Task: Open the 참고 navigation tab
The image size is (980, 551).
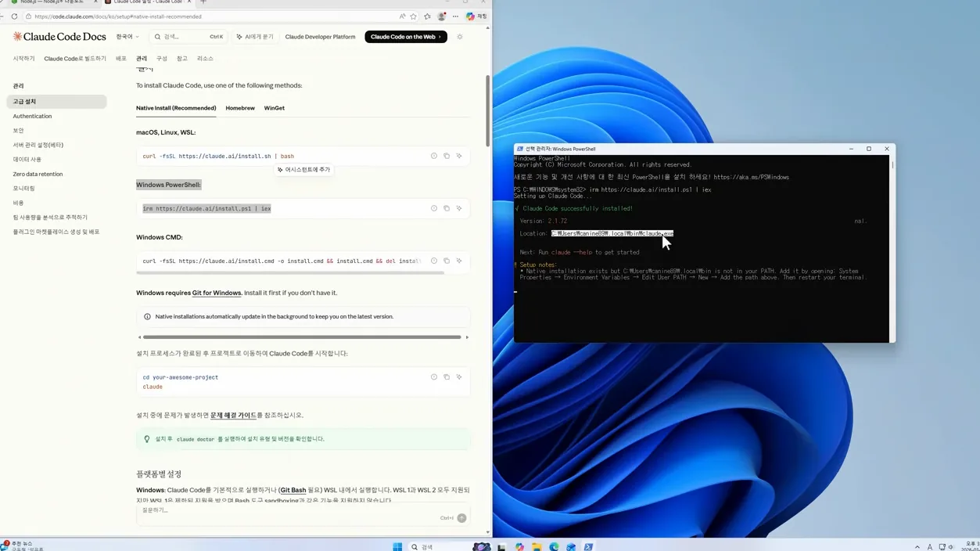Action: 182,59
